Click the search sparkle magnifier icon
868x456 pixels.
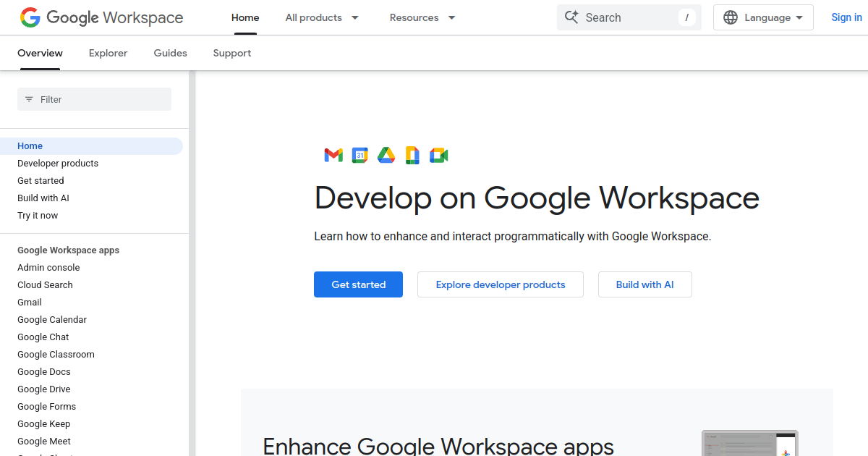click(x=571, y=17)
